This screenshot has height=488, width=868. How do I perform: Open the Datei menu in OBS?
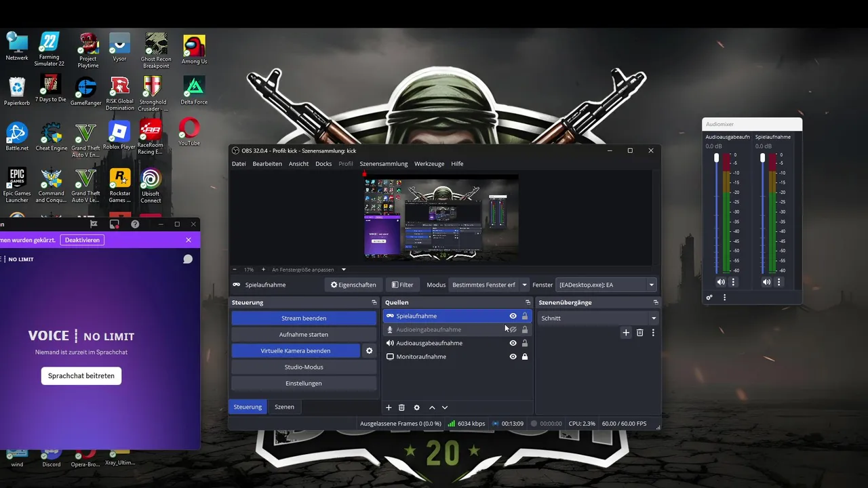[239, 163]
